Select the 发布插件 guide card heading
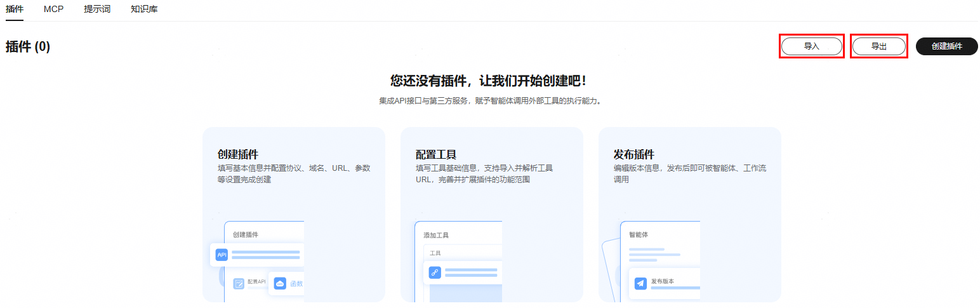 point(634,154)
